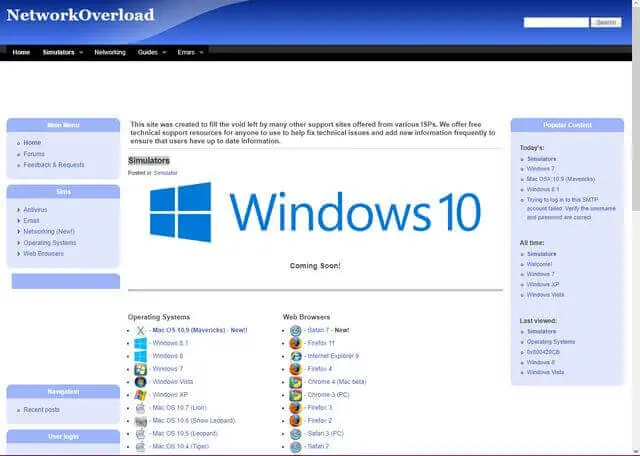Open the Windows XP simulator text link
This screenshot has height=456, width=640.
click(x=170, y=395)
